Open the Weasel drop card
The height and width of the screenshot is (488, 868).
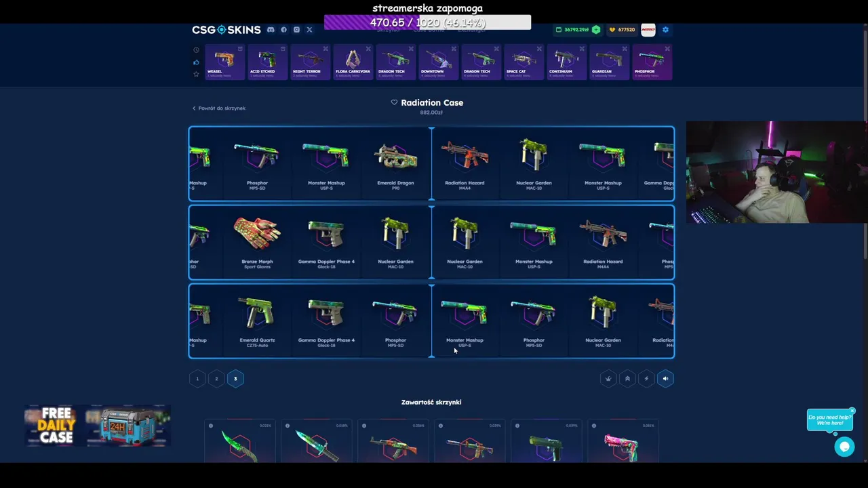click(224, 62)
